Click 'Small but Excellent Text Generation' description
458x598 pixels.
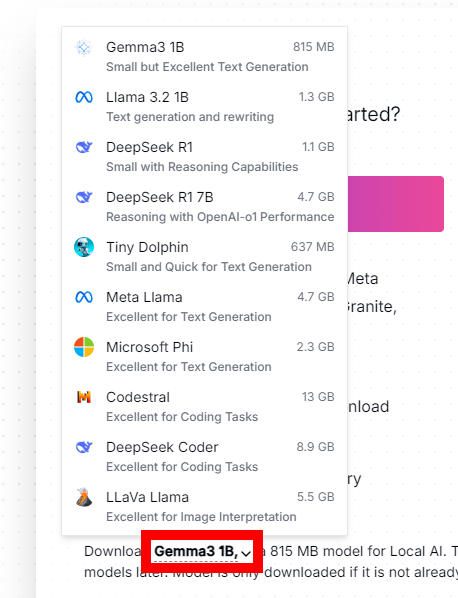(207, 67)
